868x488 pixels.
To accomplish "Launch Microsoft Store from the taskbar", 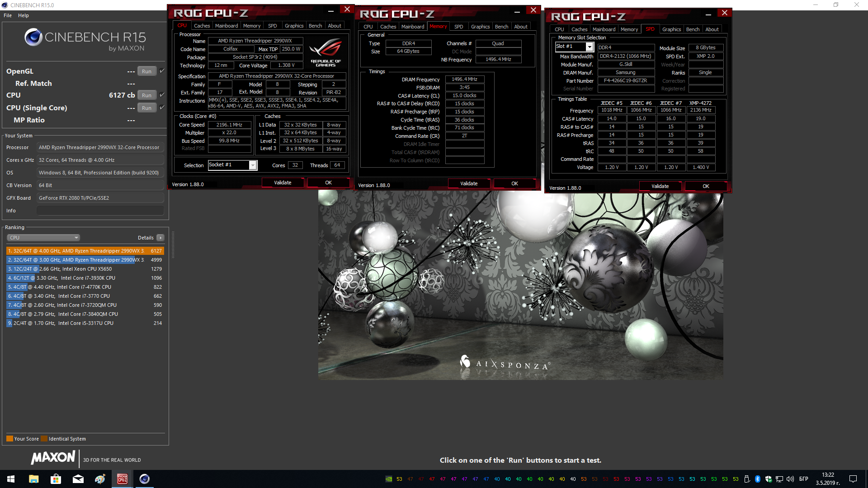I will pos(56,479).
